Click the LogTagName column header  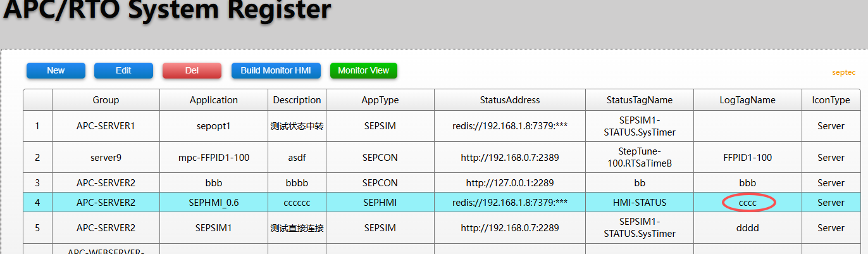(747, 100)
